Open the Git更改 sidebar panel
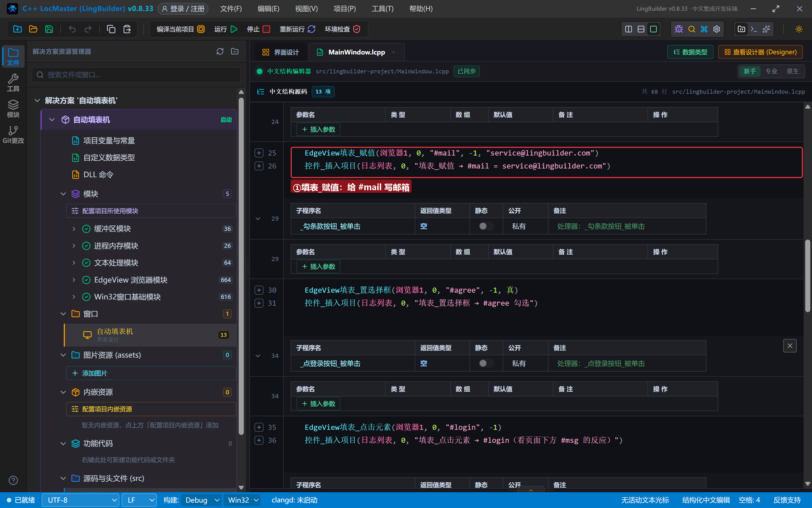The image size is (812, 508). coord(13,134)
